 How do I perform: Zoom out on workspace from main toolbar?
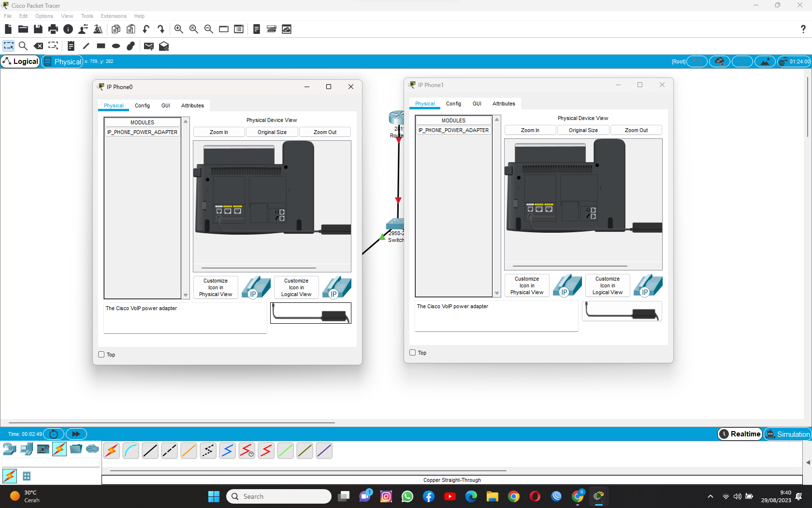(x=209, y=29)
